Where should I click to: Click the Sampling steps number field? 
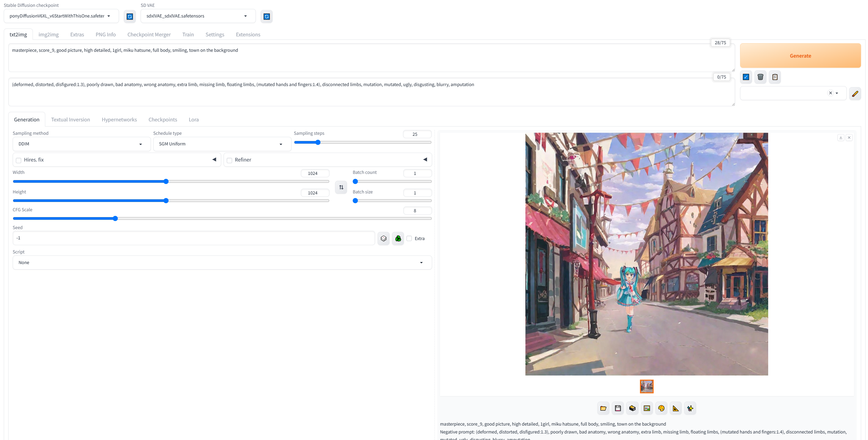point(417,134)
